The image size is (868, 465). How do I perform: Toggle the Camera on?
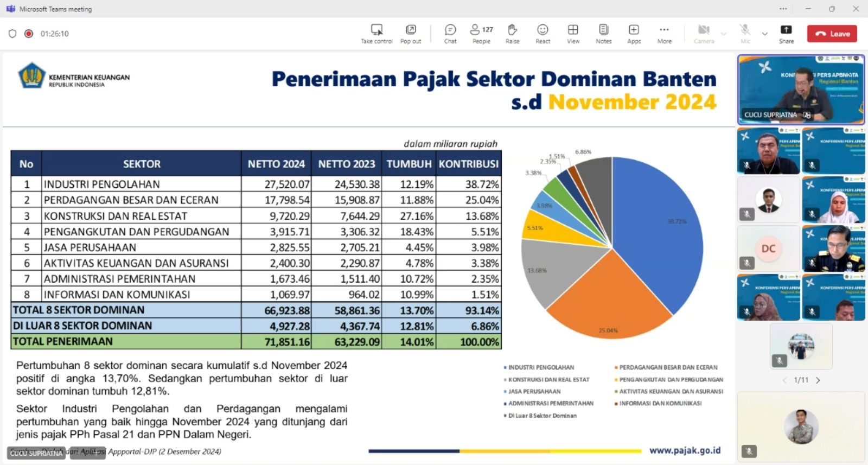coord(704,34)
